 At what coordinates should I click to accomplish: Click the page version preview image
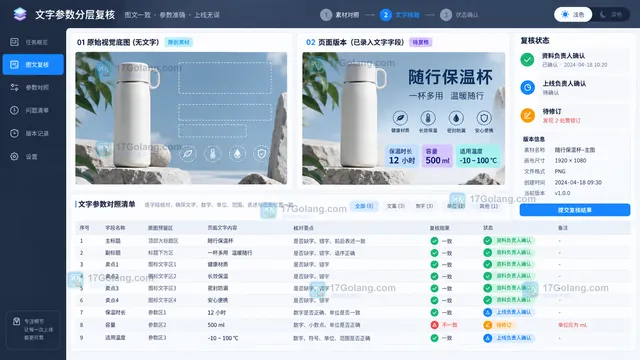pos(403,118)
